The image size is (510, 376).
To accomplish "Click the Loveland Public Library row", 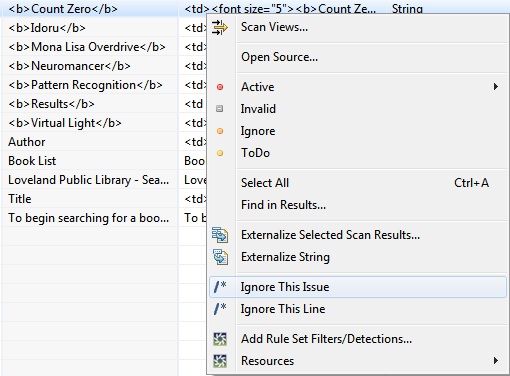I will [90, 180].
